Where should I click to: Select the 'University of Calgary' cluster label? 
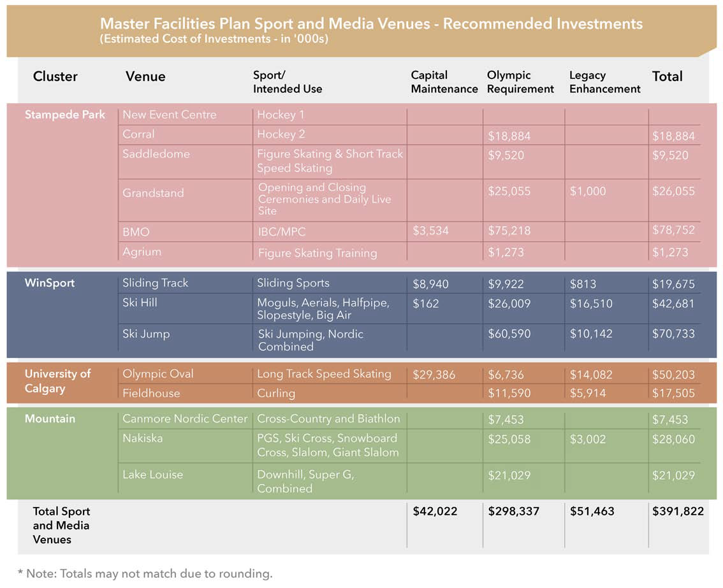pyautogui.click(x=58, y=380)
